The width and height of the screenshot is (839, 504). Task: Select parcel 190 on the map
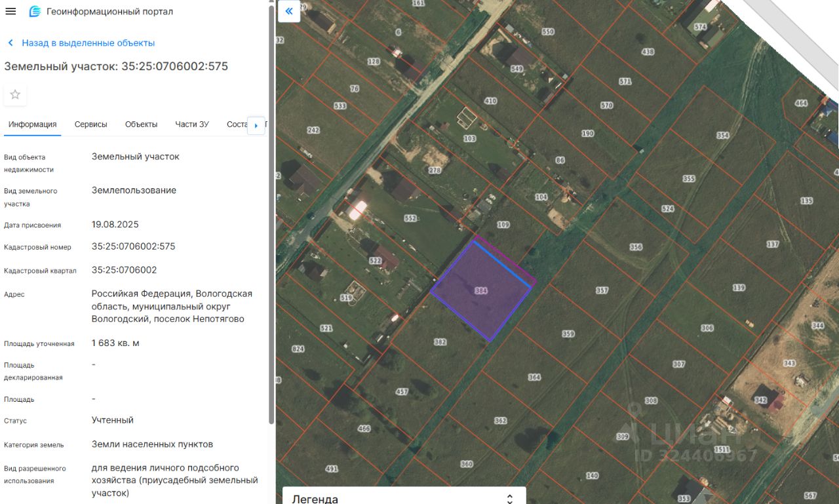click(x=587, y=134)
